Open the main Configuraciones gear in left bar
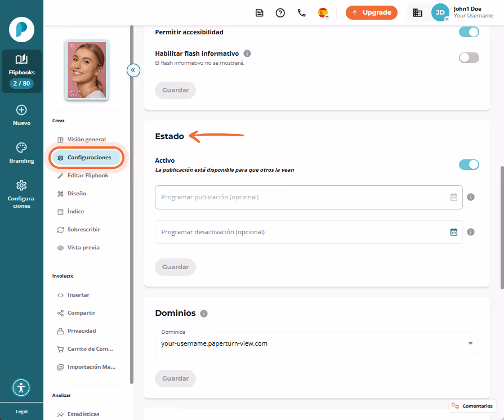The height and width of the screenshot is (420, 504). tap(21, 194)
